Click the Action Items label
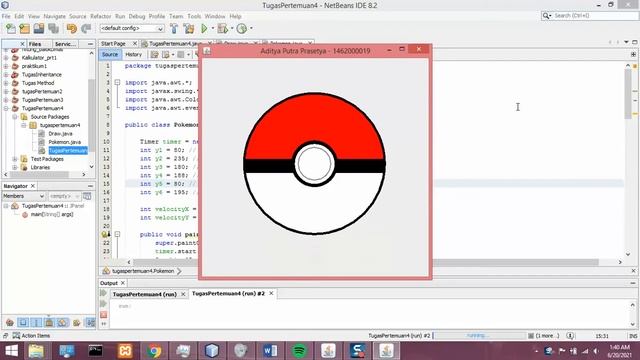The width and height of the screenshot is (640, 360). pyautogui.click(x=36, y=336)
